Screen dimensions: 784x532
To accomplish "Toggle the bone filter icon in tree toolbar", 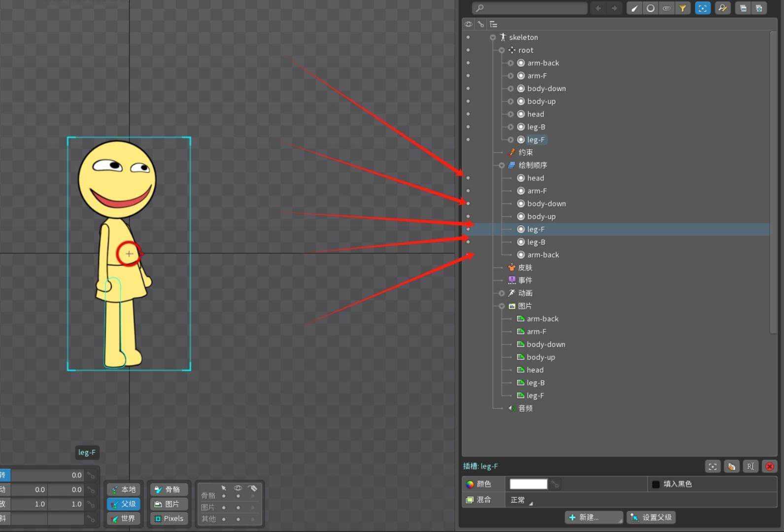I will (634, 8).
